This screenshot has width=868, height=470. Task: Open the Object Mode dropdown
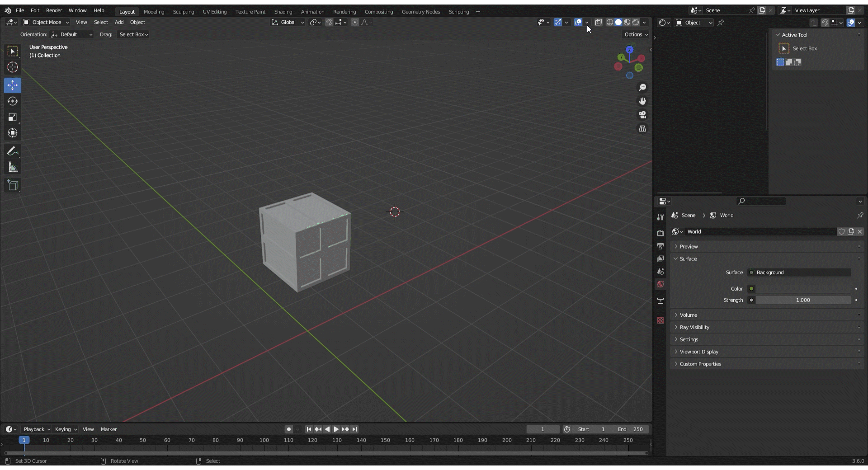point(46,22)
